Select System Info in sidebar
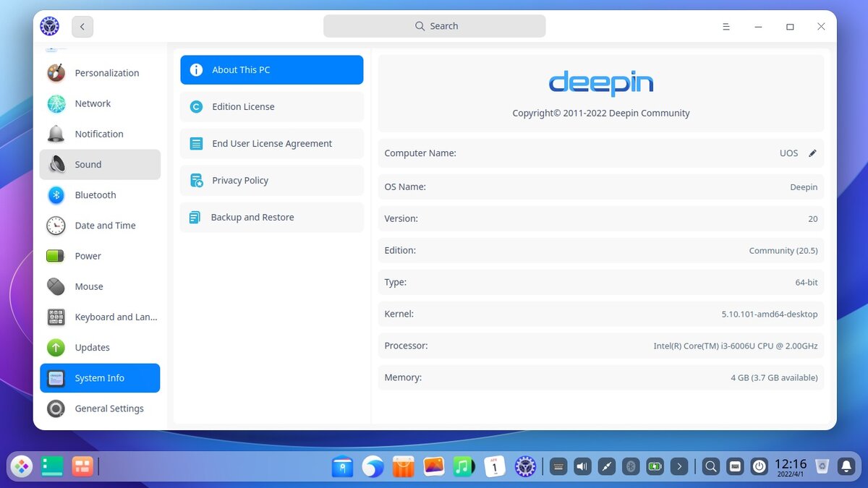This screenshot has width=868, height=488. (x=100, y=378)
